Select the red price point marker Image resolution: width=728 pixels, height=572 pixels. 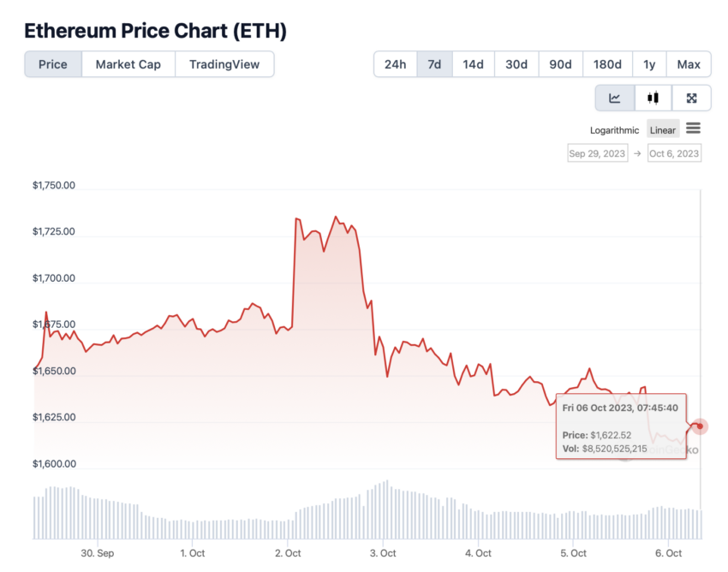[x=700, y=426]
